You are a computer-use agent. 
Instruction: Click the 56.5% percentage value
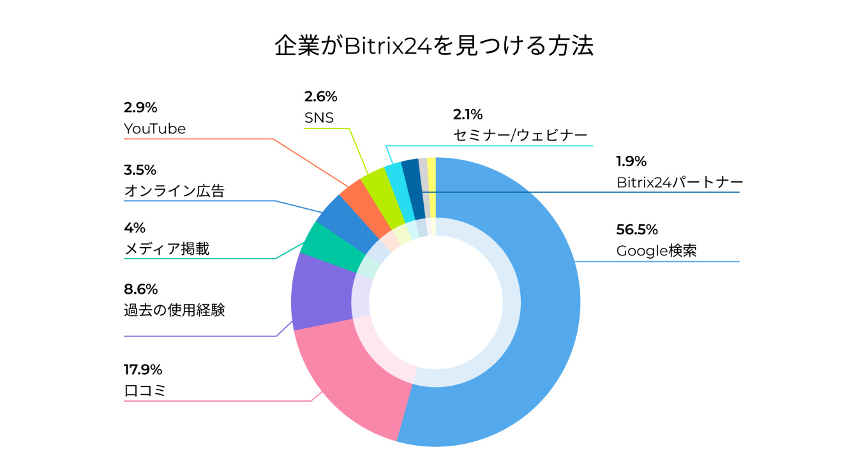coord(636,229)
